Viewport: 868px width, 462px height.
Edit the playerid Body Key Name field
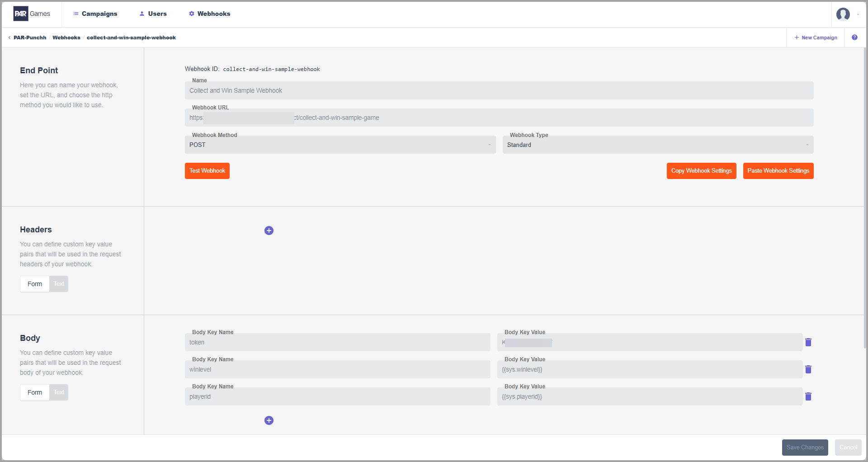coord(338,396)
